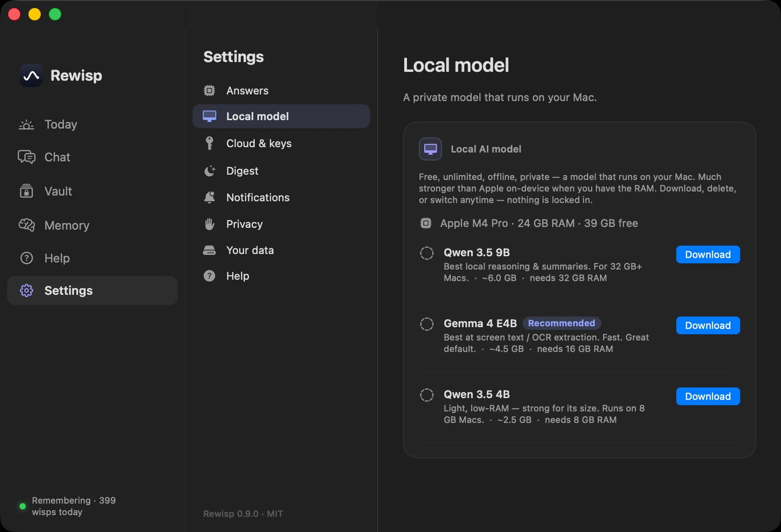
Task: Click the Digest moon icon
Action: point(209,171)
